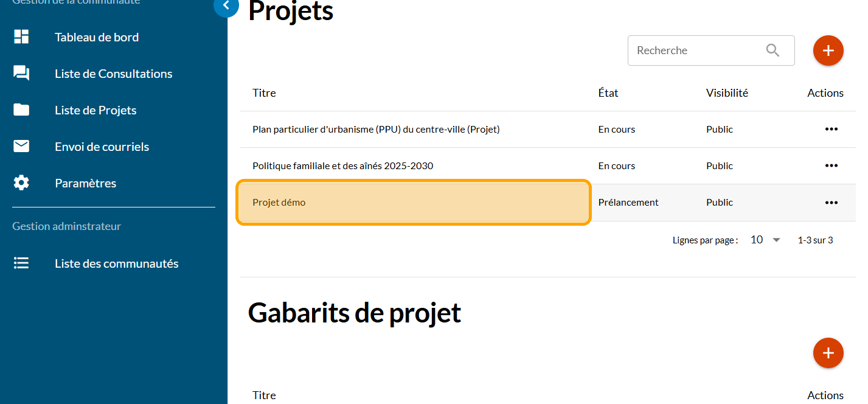Click the Tableau de bord dashboard icon
Image resolution: width=868 pixels, height=404 pixels.
(x=21, y=37)
